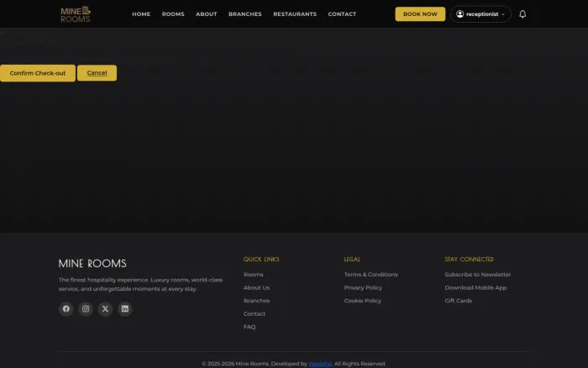This screenshot has height=368, width=588.
Task: Open the Facebook social icon
Action: [66, 308]
